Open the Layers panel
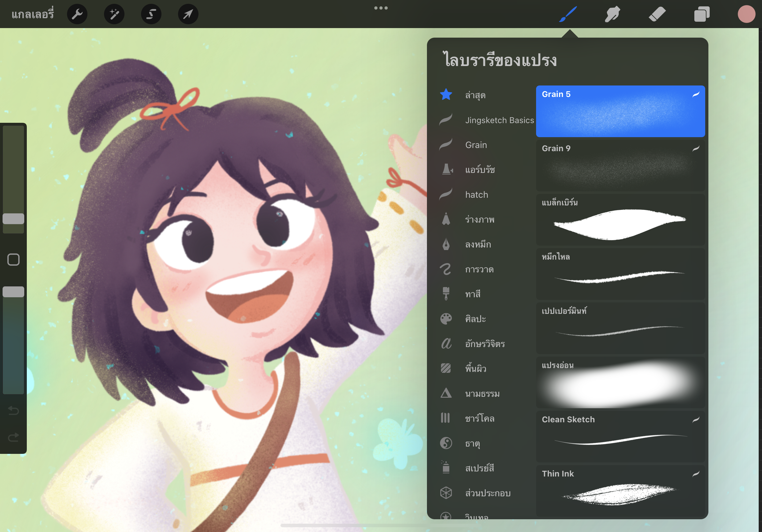The width and height of the screenshot is (762, 532). (702, 14)
